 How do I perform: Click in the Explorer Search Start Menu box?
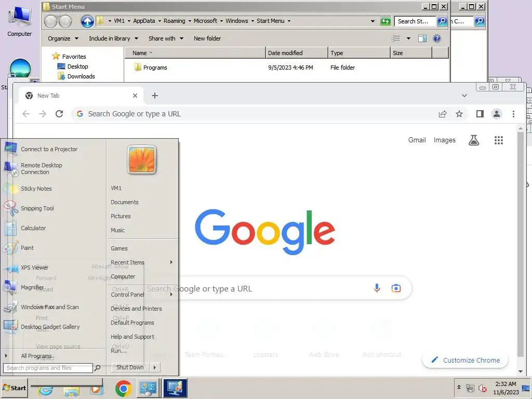415,21
